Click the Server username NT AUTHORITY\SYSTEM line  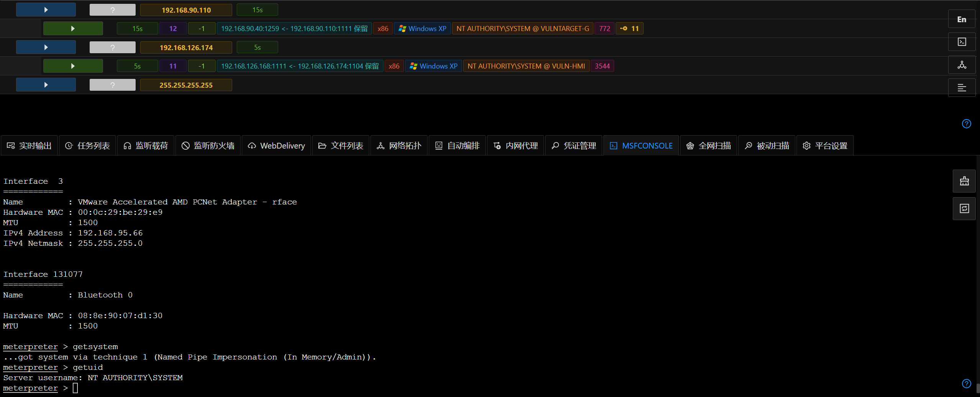click(x=93, y=377)
